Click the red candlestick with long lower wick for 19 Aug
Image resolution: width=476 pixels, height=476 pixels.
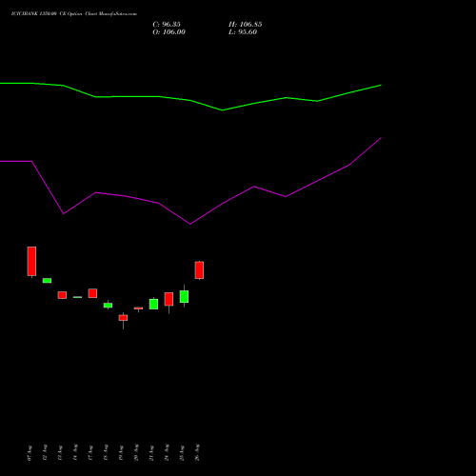point(123,318)
